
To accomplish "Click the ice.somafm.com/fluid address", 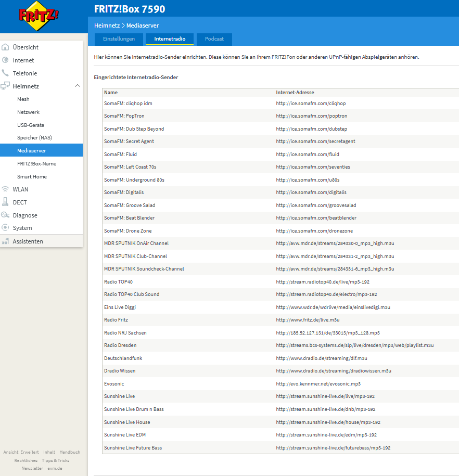I will coord(308,154).
